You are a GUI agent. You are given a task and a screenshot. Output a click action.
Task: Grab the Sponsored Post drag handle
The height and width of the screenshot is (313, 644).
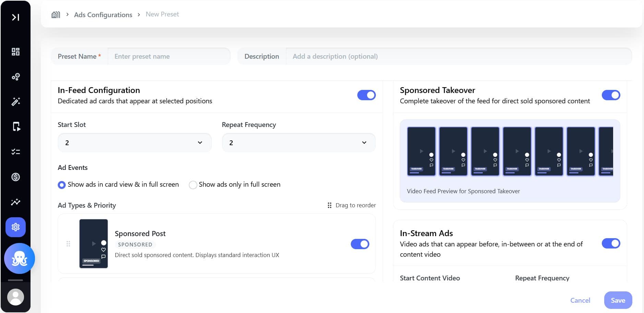68,244
